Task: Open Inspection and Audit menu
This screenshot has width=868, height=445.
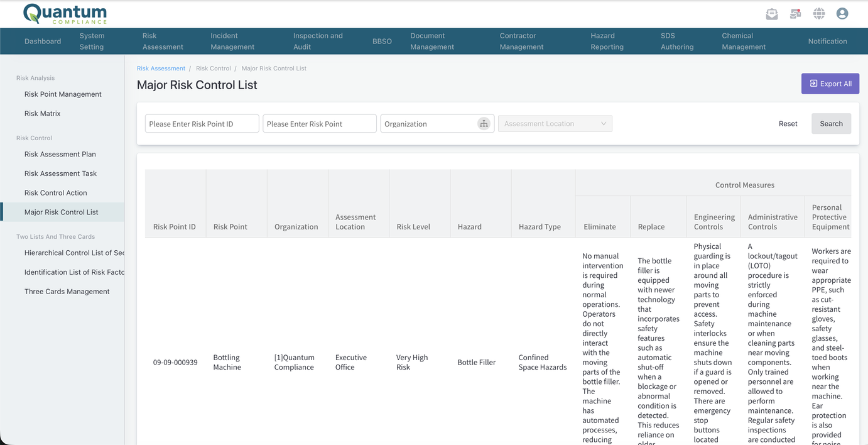Action: coord(318,41)
